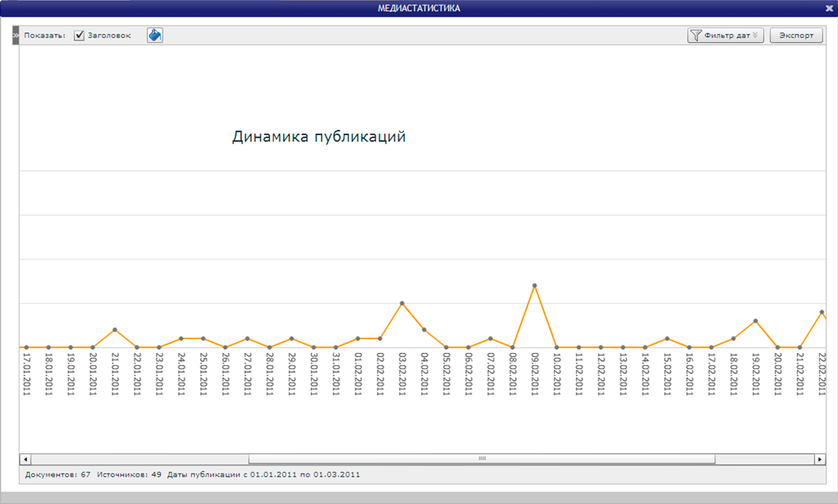Click the Показать: label
The width and height of the screenshot is (838, 504).
45,35
